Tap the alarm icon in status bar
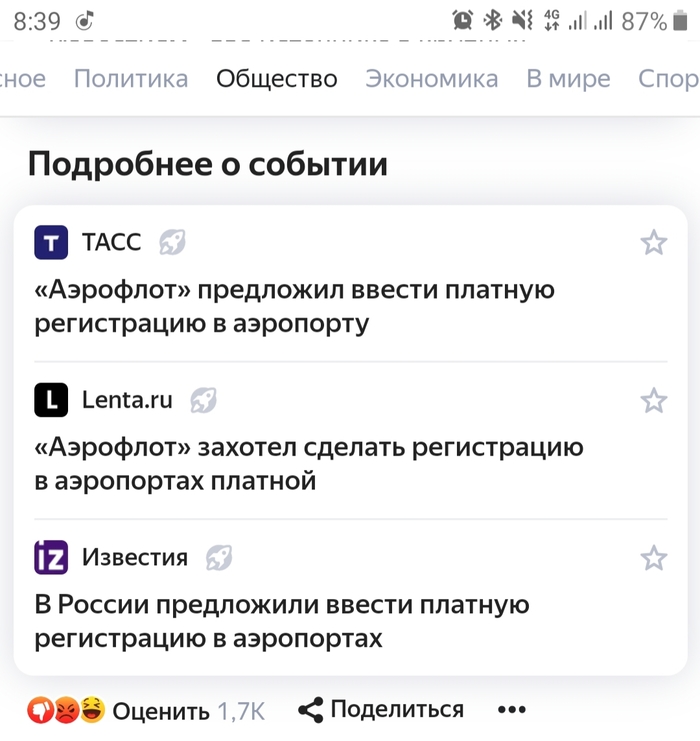The image size is (700, 741). pyautogui.click(x=462, y=20)
